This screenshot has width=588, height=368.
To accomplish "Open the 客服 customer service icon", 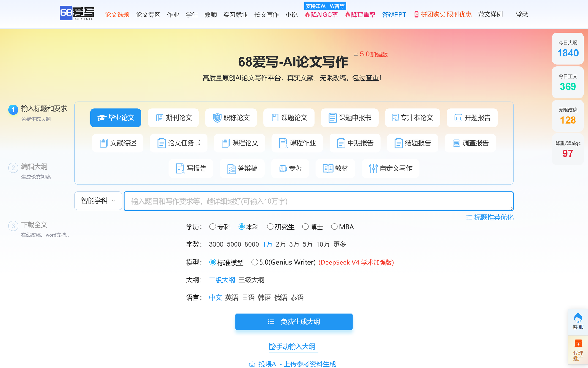I will pyautogui.click(x=578, y=318).
